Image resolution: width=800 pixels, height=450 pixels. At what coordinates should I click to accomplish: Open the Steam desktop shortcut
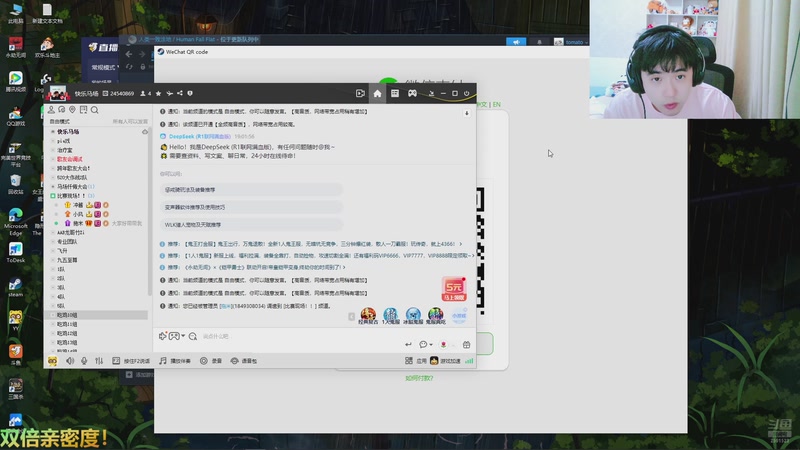(x=15, y=288)
